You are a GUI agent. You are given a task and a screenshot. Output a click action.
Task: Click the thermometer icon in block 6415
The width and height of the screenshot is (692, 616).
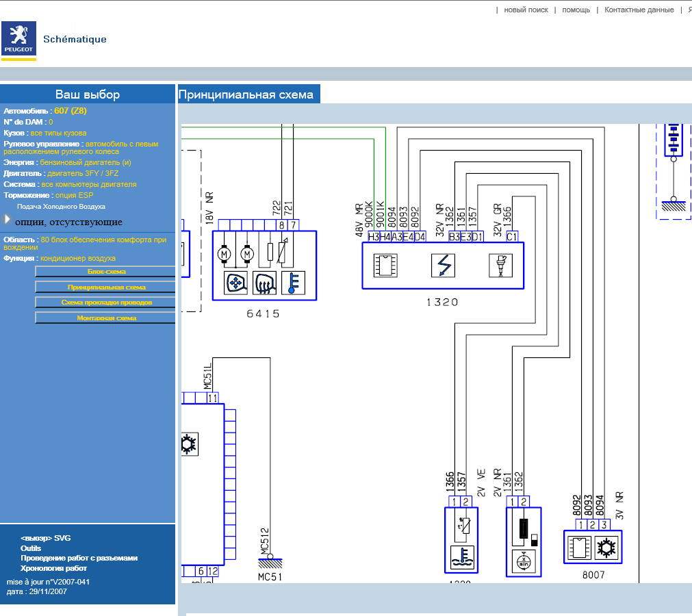coord(293,282)
